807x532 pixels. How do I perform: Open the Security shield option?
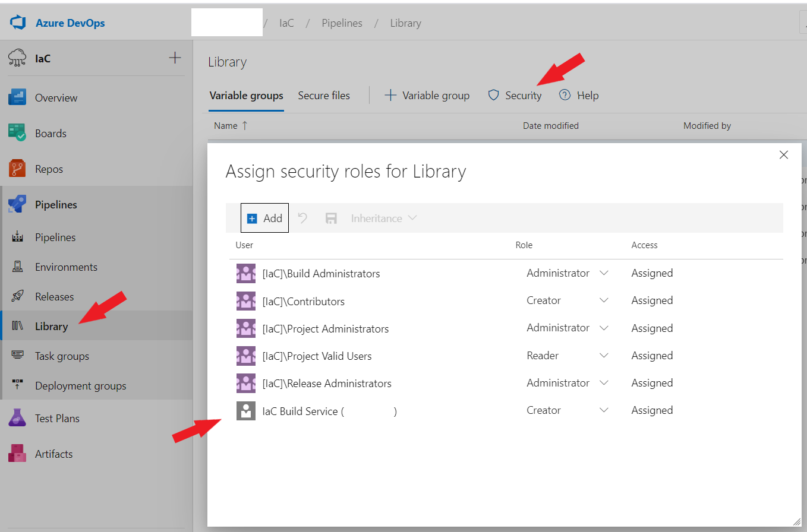tap(515, 96)
